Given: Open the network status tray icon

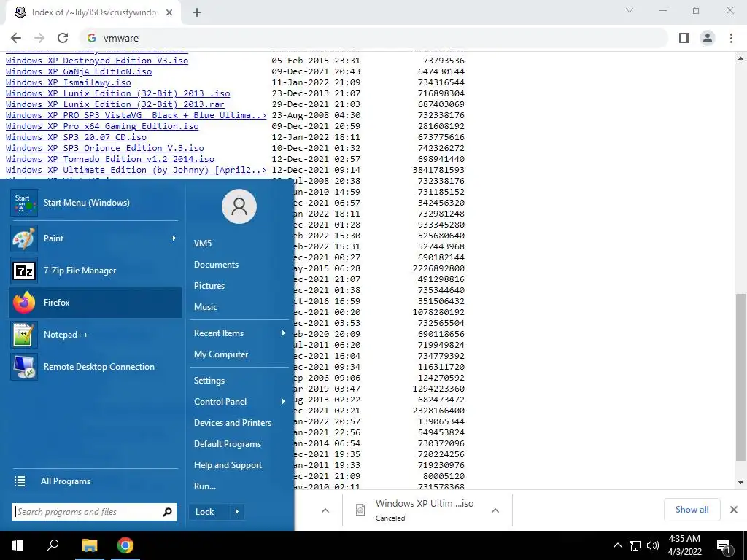Looking at the screenshot, I should (x=635, y=545).
